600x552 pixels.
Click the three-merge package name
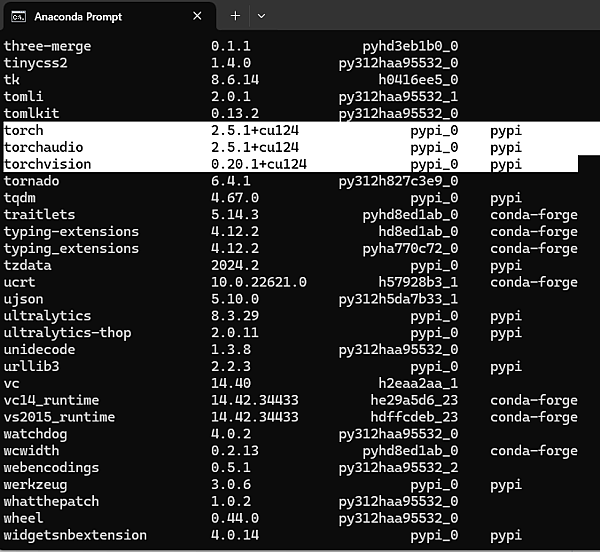pos(47,46)
